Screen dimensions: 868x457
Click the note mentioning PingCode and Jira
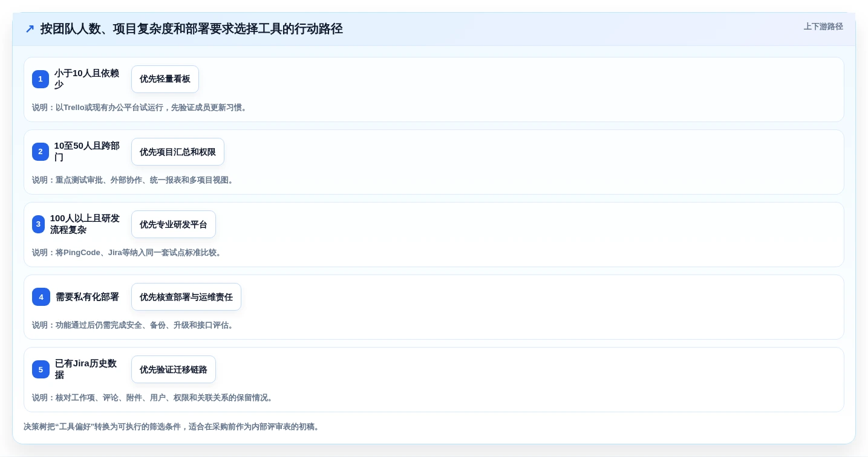point(128,253)
